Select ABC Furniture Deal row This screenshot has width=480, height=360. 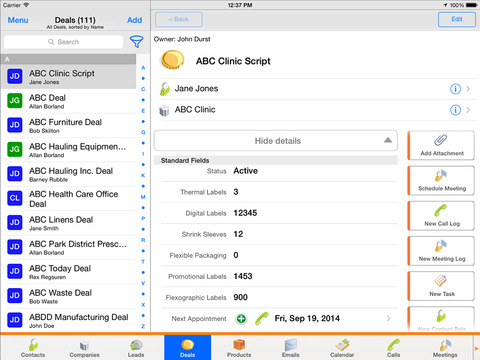tap(68, 125)
